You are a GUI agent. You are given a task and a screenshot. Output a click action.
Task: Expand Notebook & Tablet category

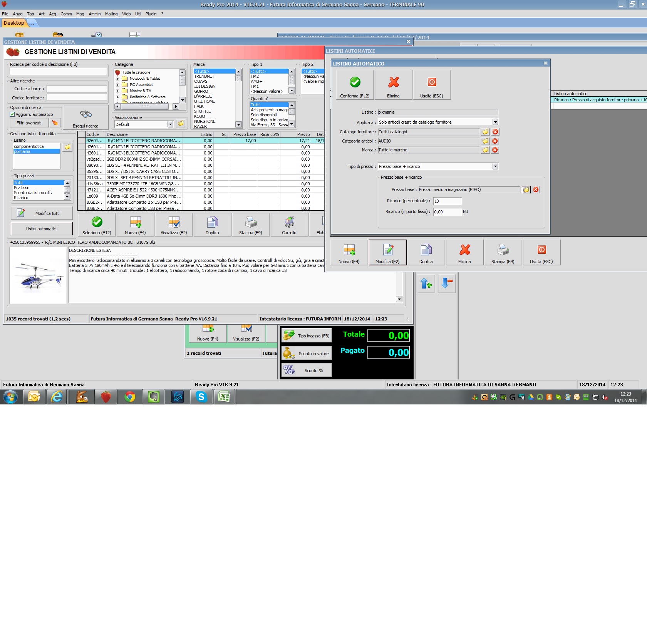[x=117, y=79]
